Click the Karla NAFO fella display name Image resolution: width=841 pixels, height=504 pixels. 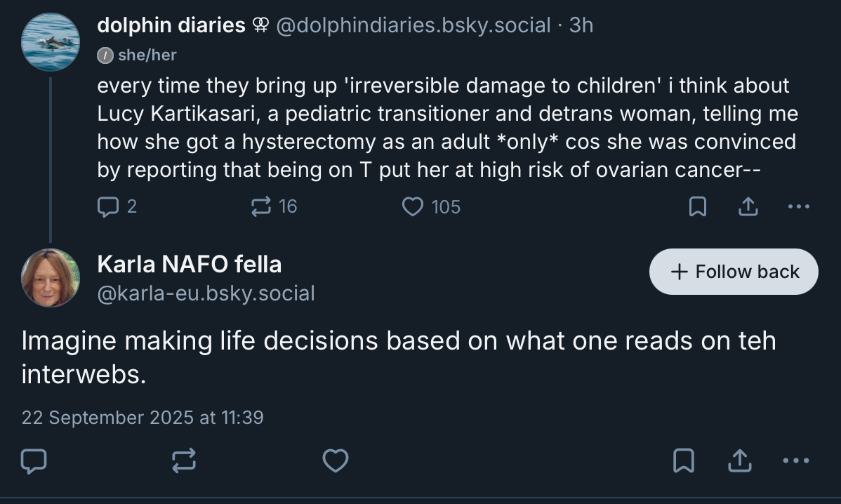tap(189, 264)
